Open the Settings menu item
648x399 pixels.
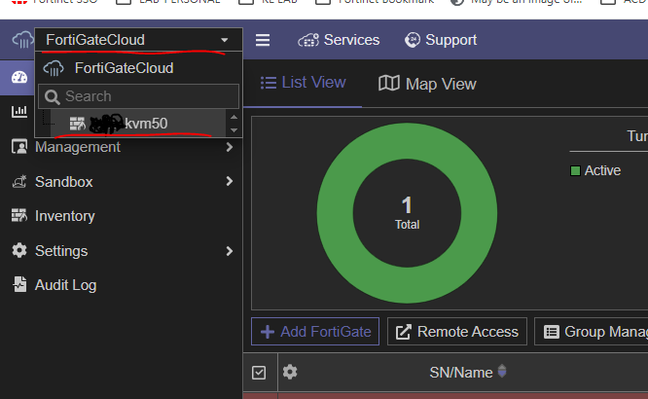pyautogui.click(x=61, y=251)
